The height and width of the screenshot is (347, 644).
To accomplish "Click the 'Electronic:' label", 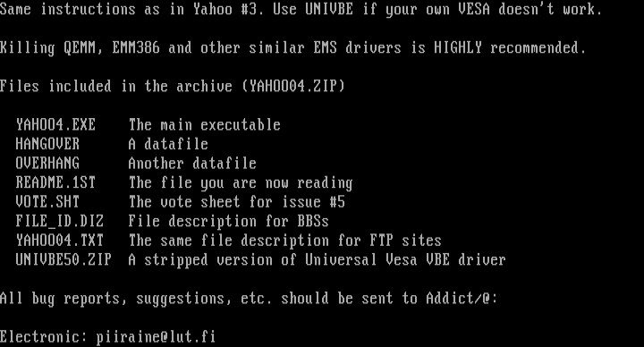I will point(44,337).
